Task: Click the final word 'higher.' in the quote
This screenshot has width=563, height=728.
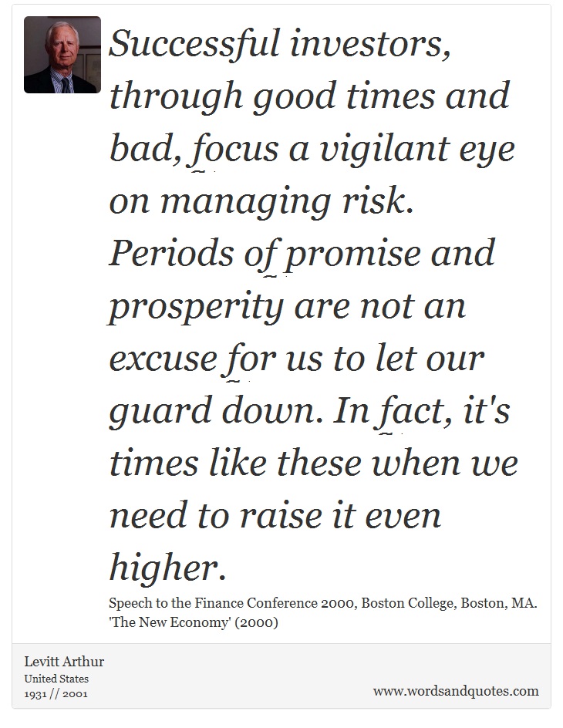Action: (x=168, y=569)
